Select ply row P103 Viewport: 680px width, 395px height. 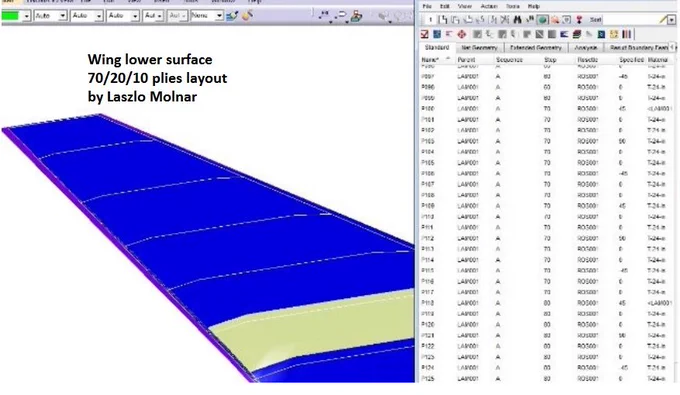(546, 141)
